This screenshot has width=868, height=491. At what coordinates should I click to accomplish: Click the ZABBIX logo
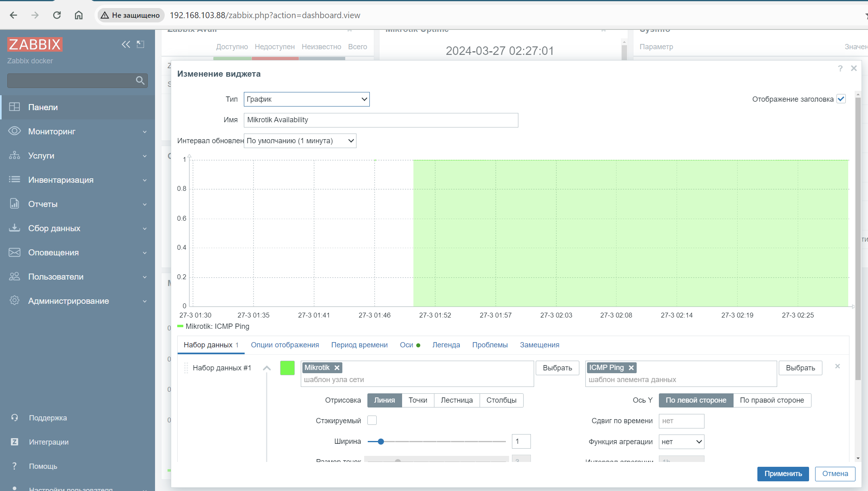35,44
